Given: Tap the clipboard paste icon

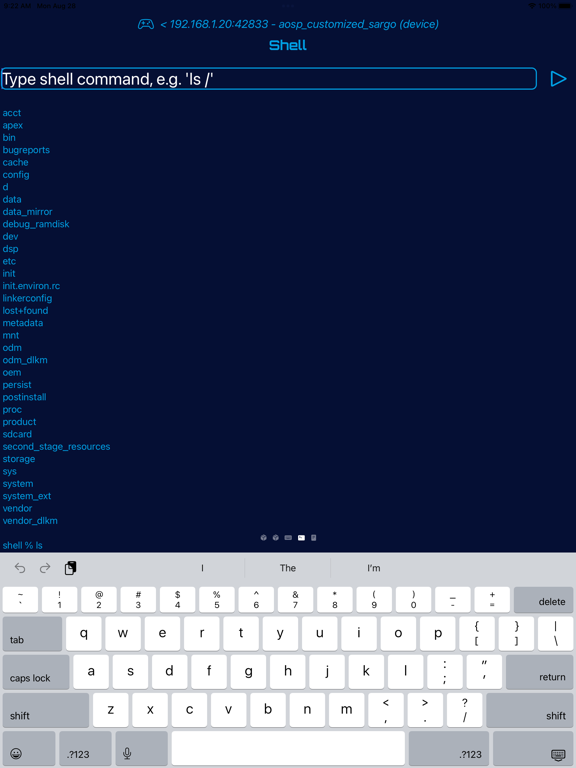Looking at the screenshot, I should tap(71, 568).
